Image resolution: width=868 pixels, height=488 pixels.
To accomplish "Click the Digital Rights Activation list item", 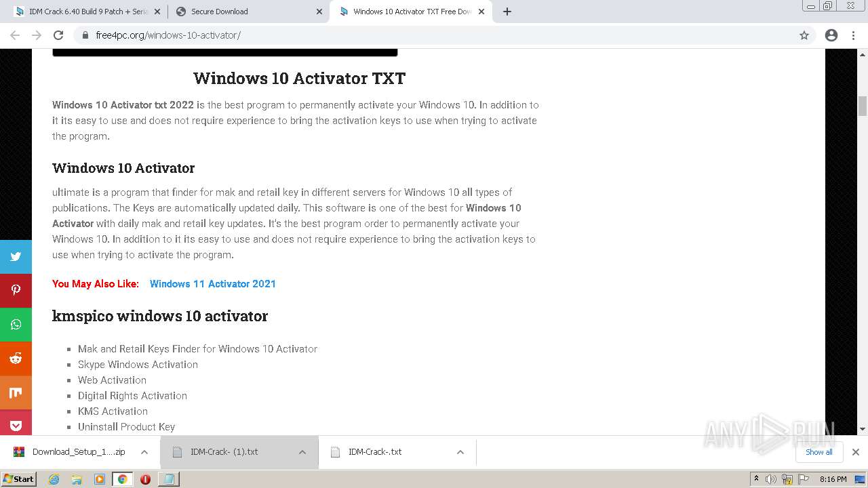I will tap(132, 396).
